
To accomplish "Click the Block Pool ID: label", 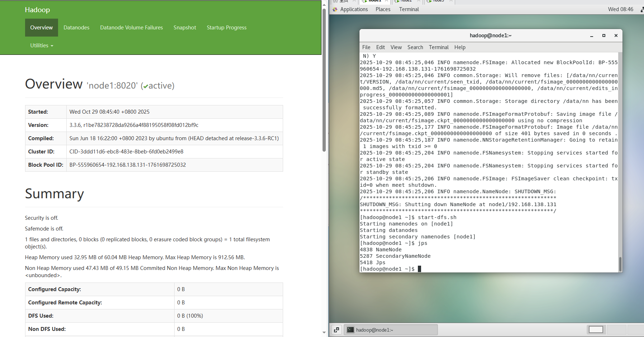I will [46, 165].
